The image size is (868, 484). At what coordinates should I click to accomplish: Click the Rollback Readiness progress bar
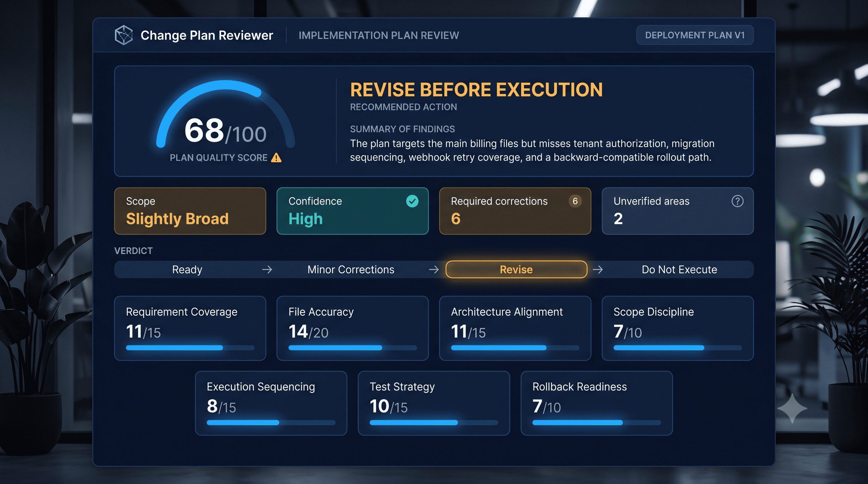click(x=596, y=423)
